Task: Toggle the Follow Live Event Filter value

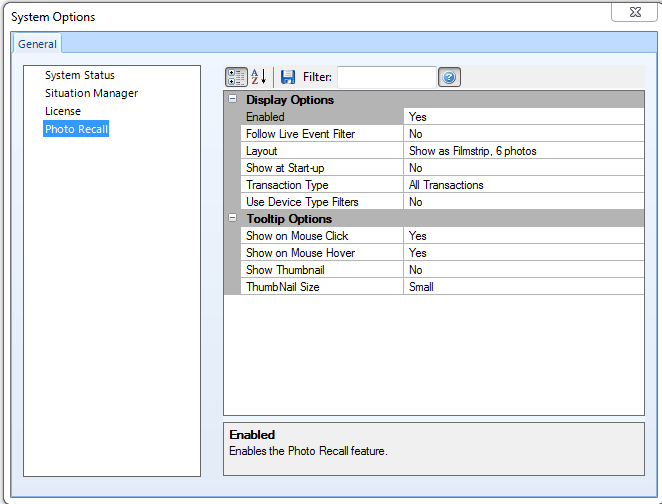Action: 523,134
